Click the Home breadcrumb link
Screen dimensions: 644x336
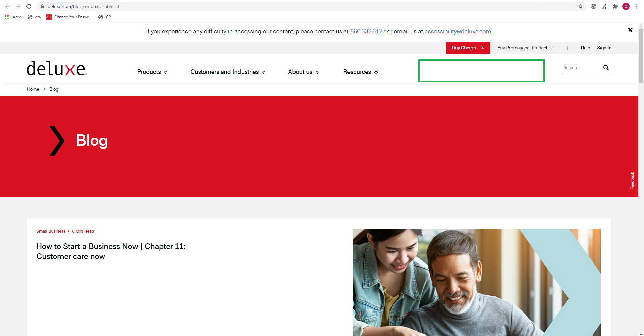[x=33, y=89]
